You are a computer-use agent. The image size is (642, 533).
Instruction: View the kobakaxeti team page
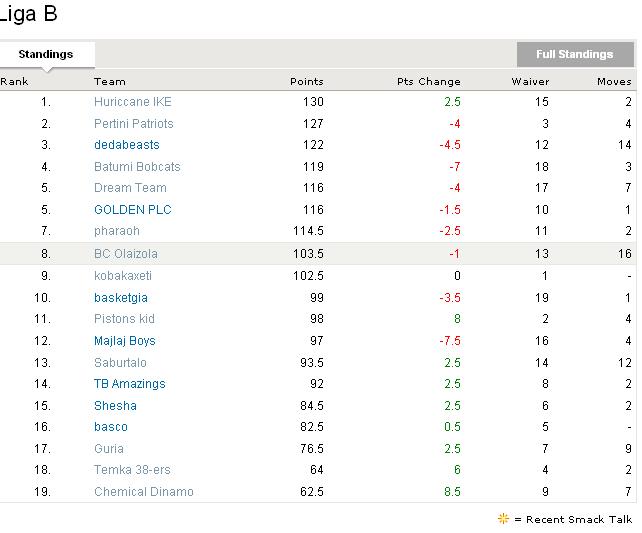(x=123, y=275)
